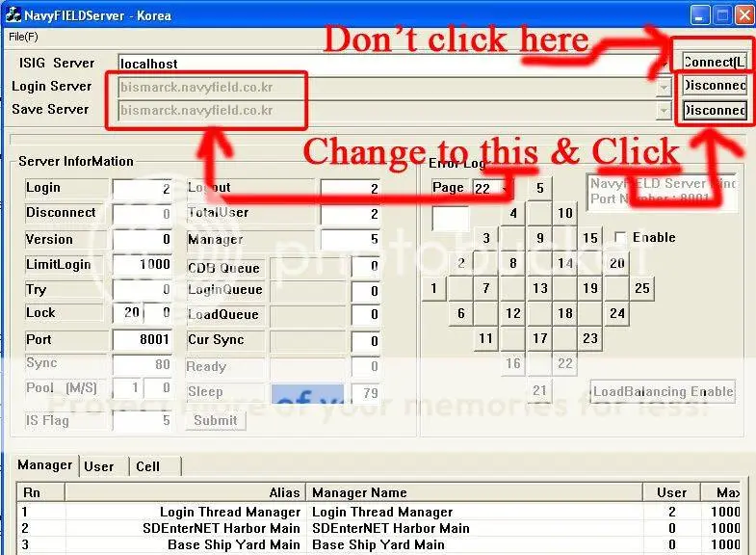Open the Save Server address dropdown
This screenshot has width=756, height=555.
[x=664, y=111]
